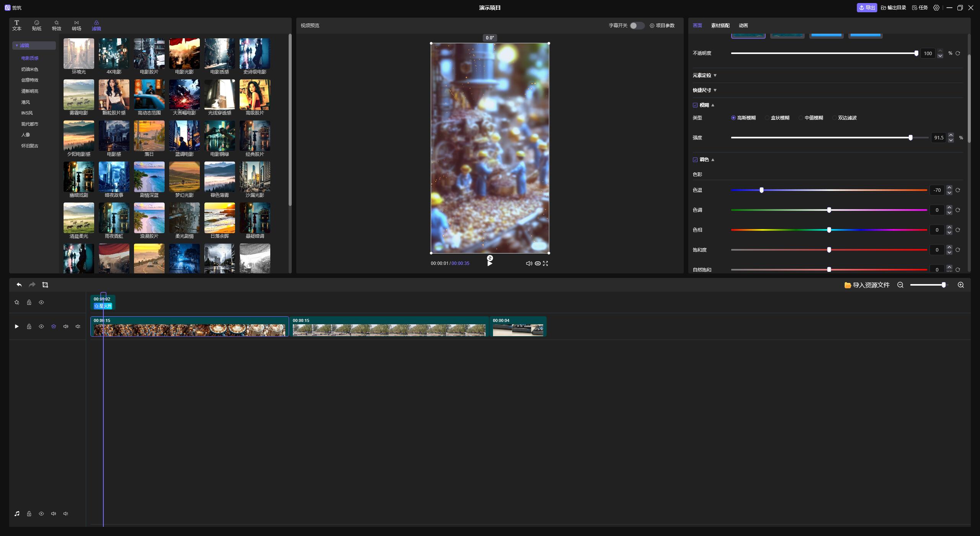Click the fullscreen preview icon
980x536 pixels.
click(x=546, y=263)
